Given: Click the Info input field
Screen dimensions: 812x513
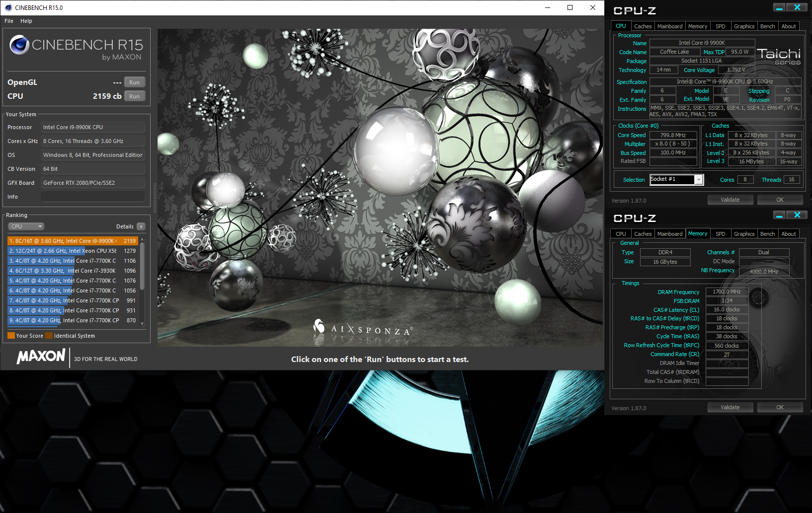Looking at the screenshot, I should [93, 197].
